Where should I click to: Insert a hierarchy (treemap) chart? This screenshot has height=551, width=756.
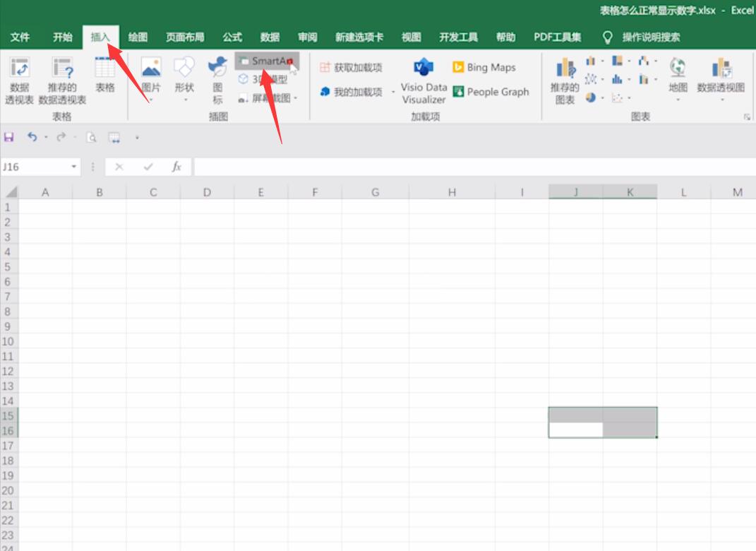coord(617,61)
